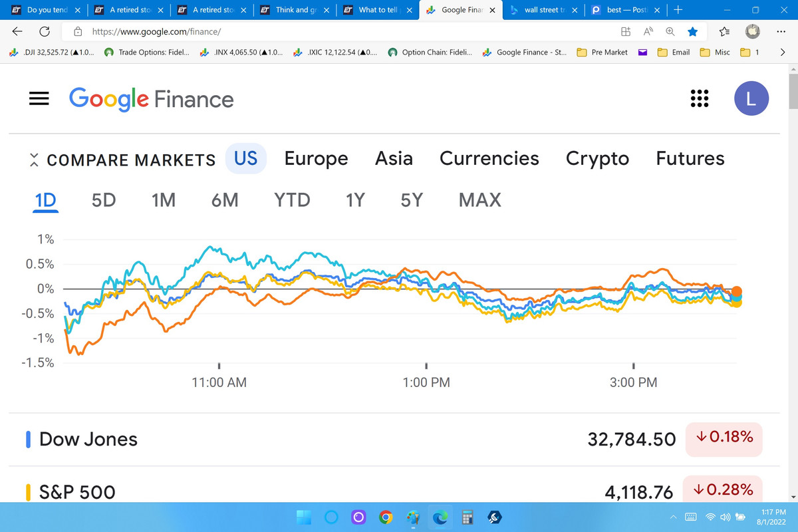798x532 pixels.
Task: Open the purple mail bookmark icon
Action: [x=643, y=52]
